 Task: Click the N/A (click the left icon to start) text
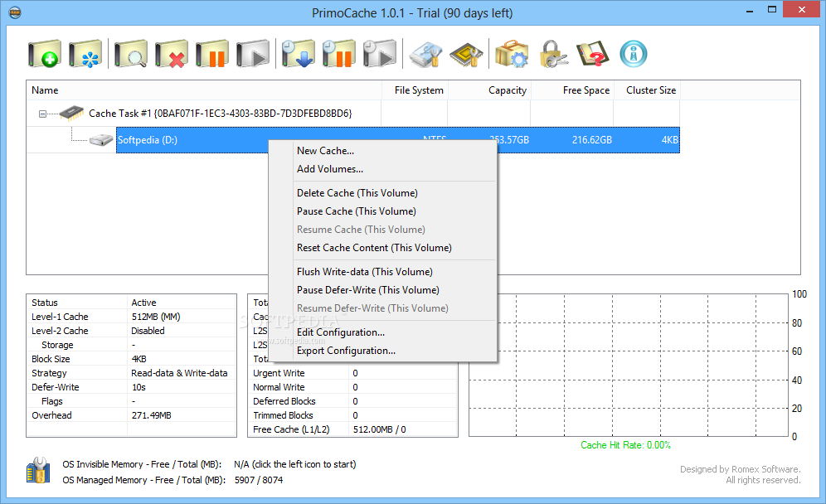295,464
